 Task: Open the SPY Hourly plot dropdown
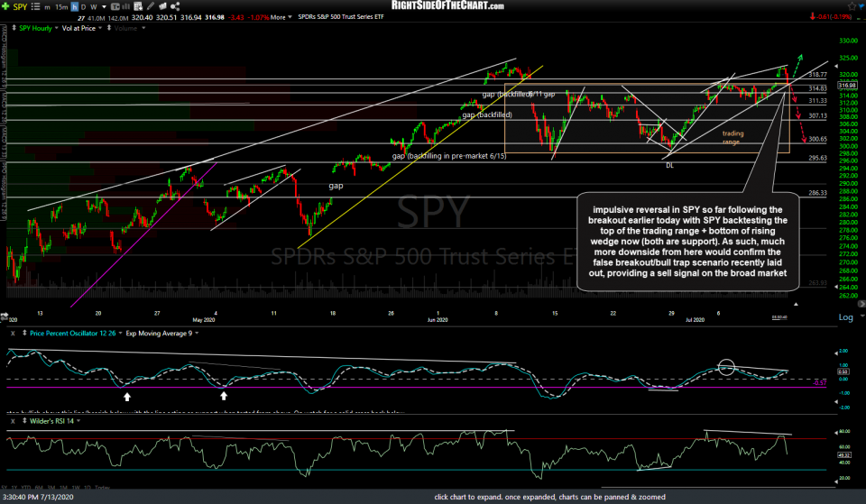pos(56,28)
